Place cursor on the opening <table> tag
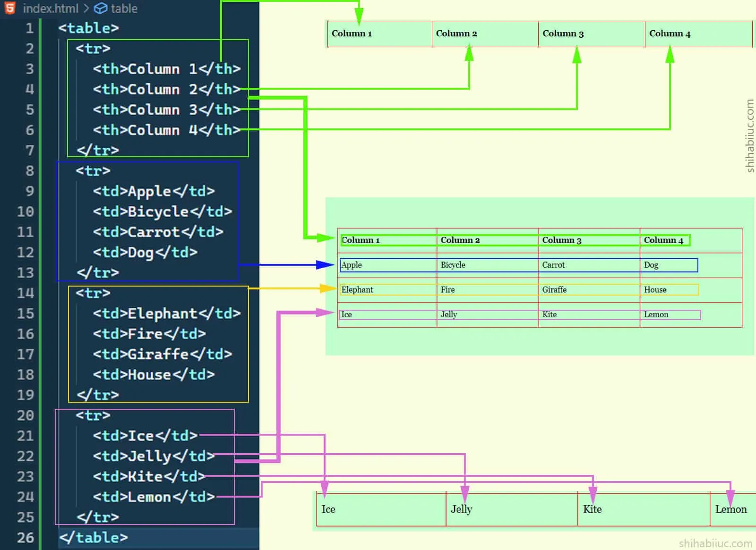The height and width of the screenshot is (550, 756). click(88, 28)
